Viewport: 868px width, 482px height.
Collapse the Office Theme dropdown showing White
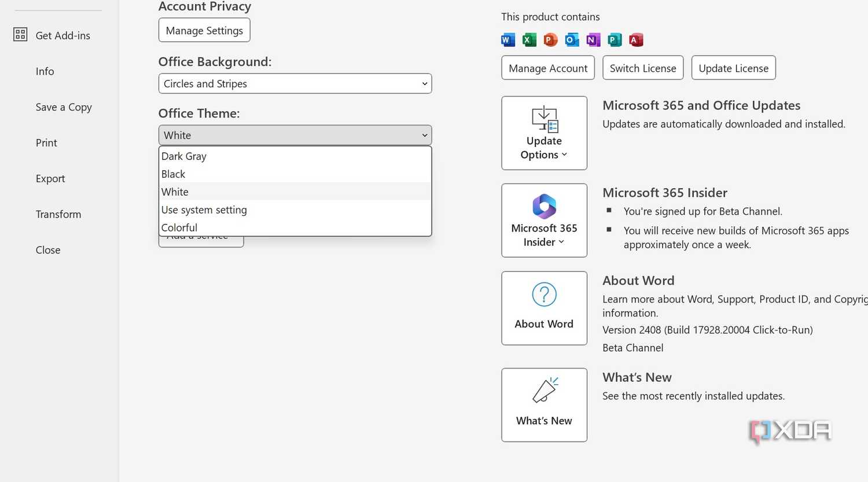tap(295, 135)
